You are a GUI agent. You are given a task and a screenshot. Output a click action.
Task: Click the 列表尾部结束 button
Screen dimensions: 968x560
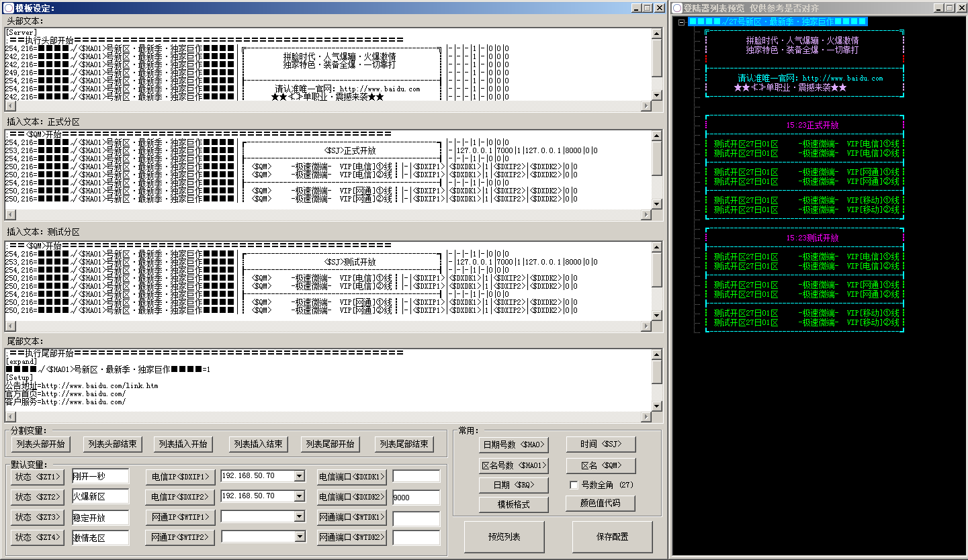click(404, 445)
